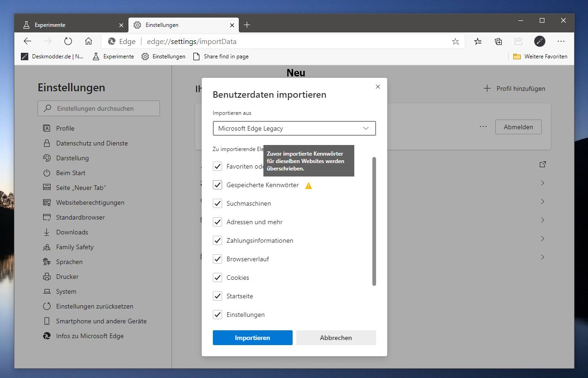Open the Einstellungen bookmark in the favorites bar
Screen dimensions: 588x378
163,57
